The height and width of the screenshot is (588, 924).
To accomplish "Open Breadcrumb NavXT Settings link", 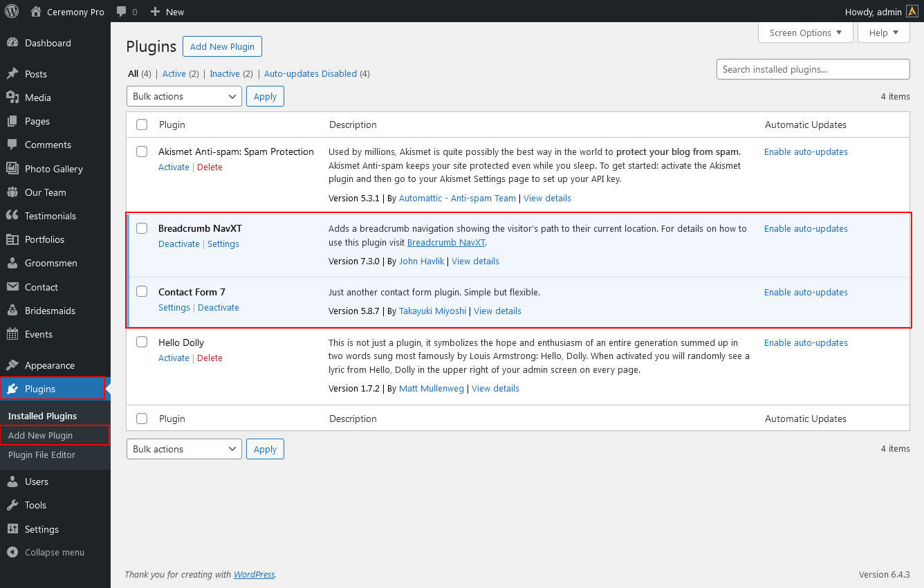I will [x=223, y=244].
